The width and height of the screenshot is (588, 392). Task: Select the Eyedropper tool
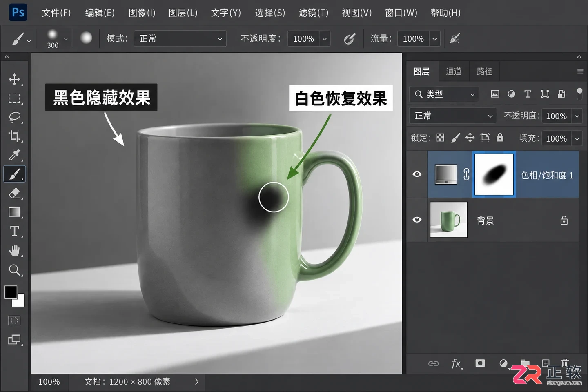point(15,155)
